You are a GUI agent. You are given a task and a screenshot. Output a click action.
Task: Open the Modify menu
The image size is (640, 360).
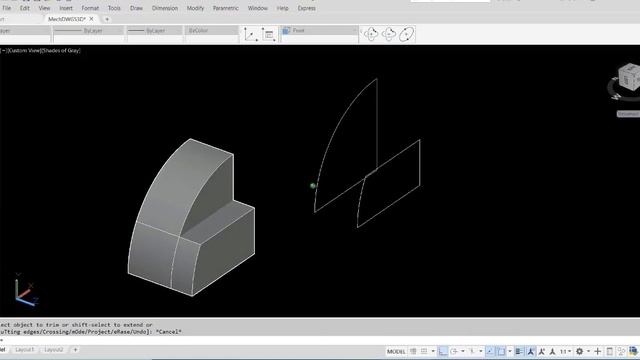(x=195, y=8)
